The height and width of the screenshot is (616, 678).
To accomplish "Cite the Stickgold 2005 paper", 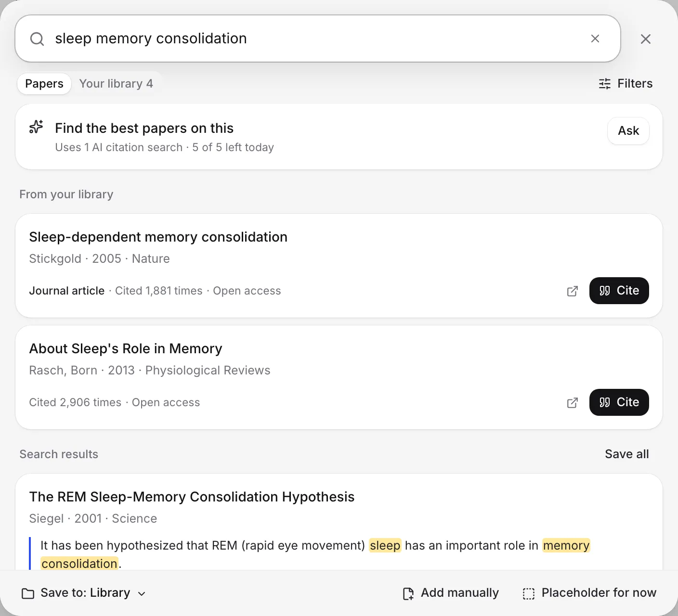I will (619, 291).
